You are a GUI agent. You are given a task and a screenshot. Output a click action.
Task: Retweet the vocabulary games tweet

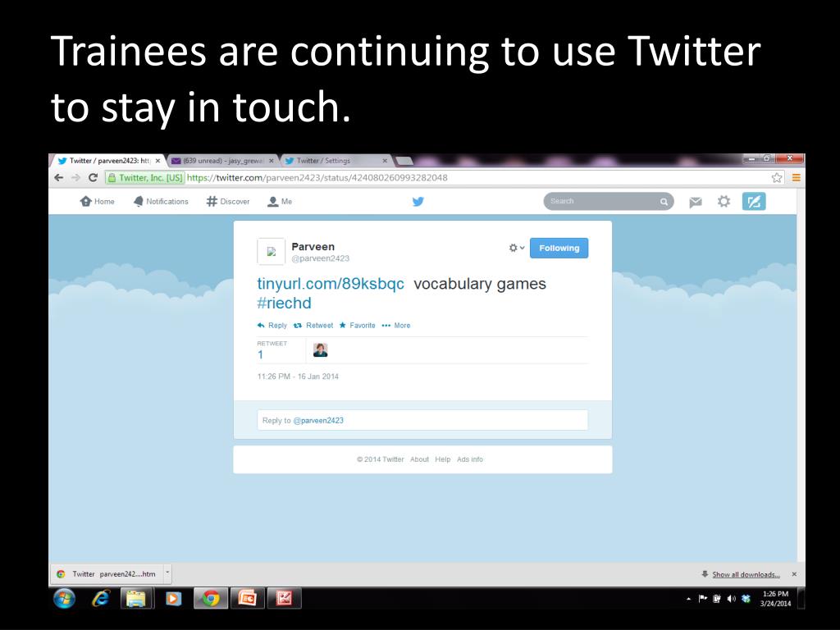point(313,325)
